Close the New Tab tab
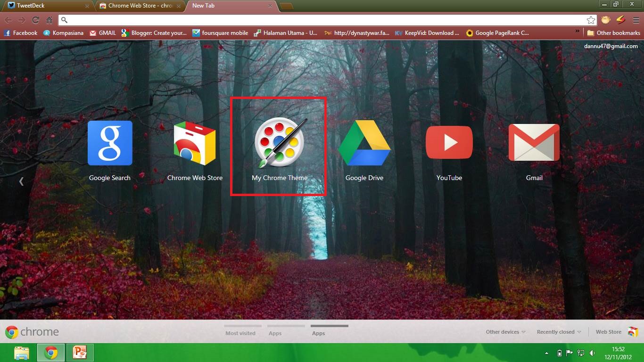 pyautogui.click(x=270, y=6)
